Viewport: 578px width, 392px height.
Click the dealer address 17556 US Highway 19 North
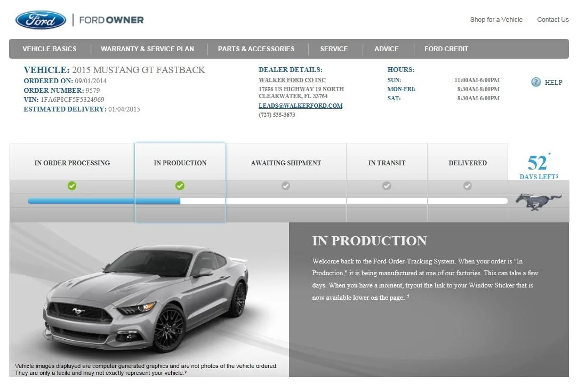click(301, 89)
